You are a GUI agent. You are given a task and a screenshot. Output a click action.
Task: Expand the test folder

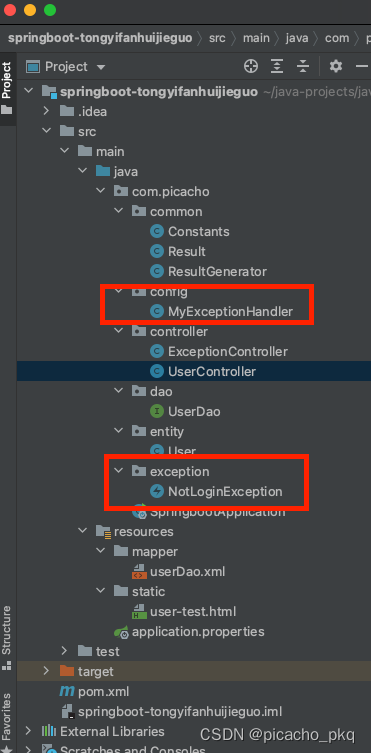[64, 651]
